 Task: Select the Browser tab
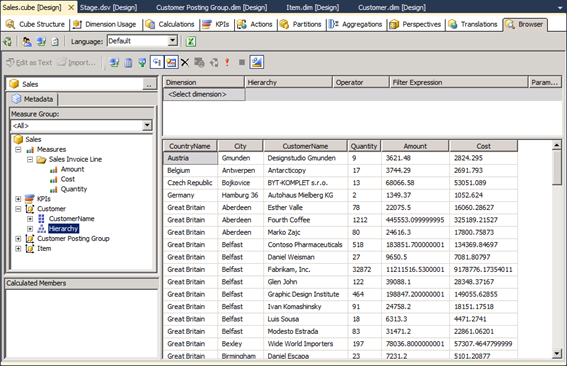pyautogui.click(x=525, y=24)
